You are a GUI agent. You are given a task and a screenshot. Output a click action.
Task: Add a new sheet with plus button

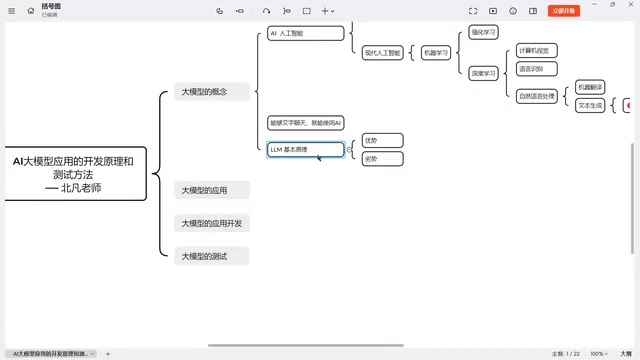[x=108, y=354]
